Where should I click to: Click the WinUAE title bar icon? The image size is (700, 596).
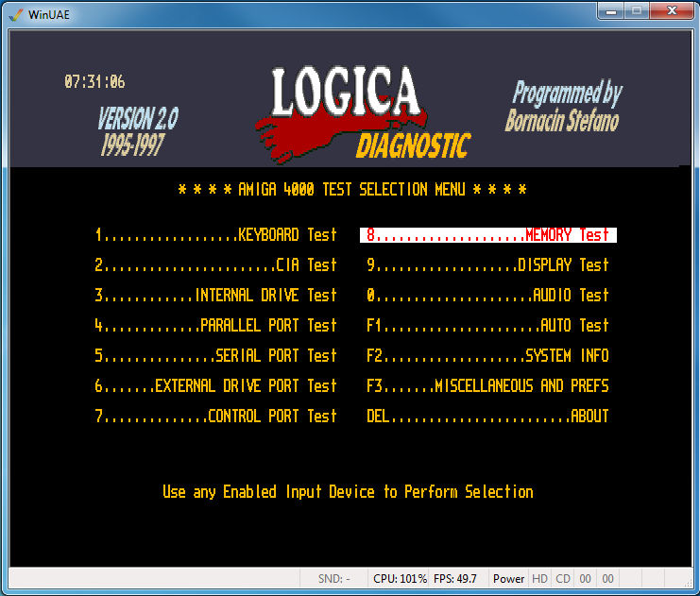click(x=15, y=12)
